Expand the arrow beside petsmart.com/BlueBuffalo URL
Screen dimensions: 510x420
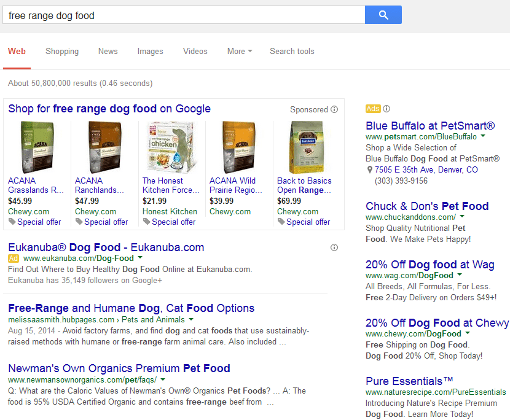click(x=483, y=136)
